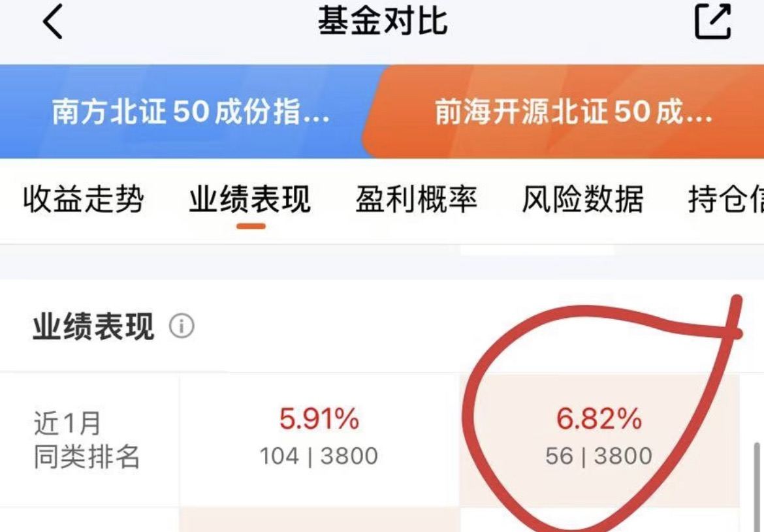Viewport: 764px width, 532px height.
Task: Switch to the 收益走势 tab
Action: click(84, 199)
